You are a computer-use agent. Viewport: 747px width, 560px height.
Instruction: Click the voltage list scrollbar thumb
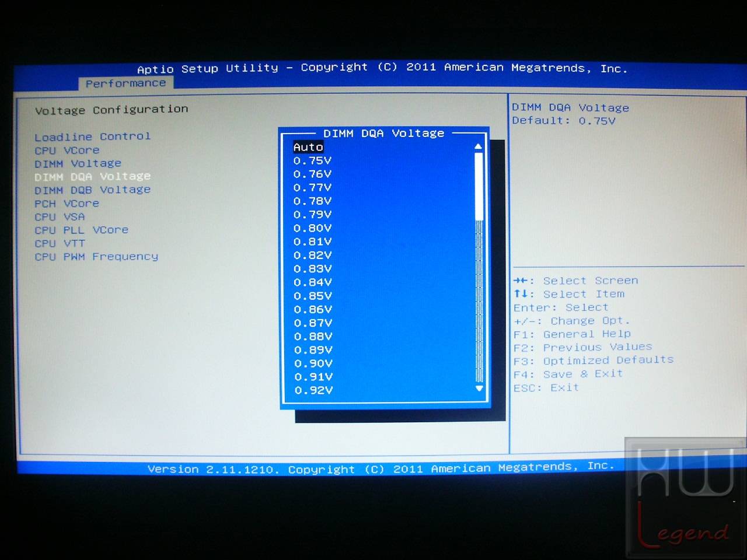pos(479,187)
